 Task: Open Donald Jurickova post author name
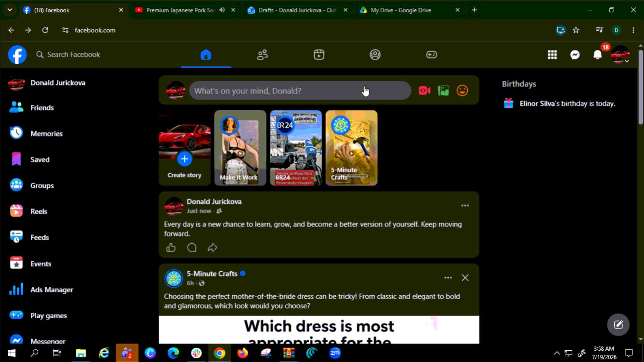point(214,202)
